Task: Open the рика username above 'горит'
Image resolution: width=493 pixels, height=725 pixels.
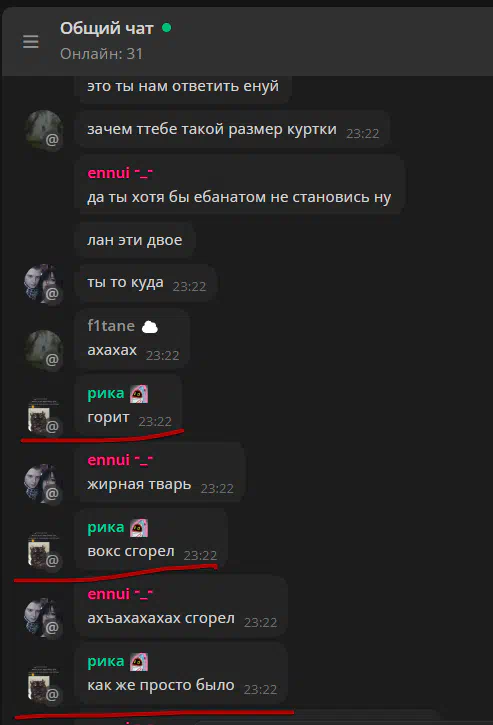Action: point(106,393)
